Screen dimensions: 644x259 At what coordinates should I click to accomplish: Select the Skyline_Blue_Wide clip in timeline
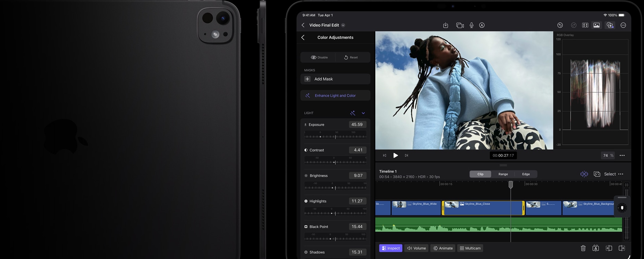coord(416,208)
